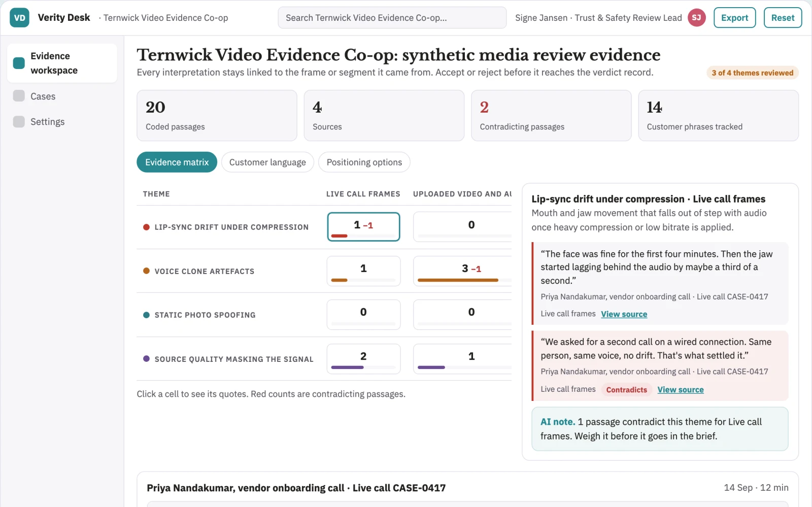Click the orange dot beside Voice clone artefacts
The image size is (812, 507).
146,271
